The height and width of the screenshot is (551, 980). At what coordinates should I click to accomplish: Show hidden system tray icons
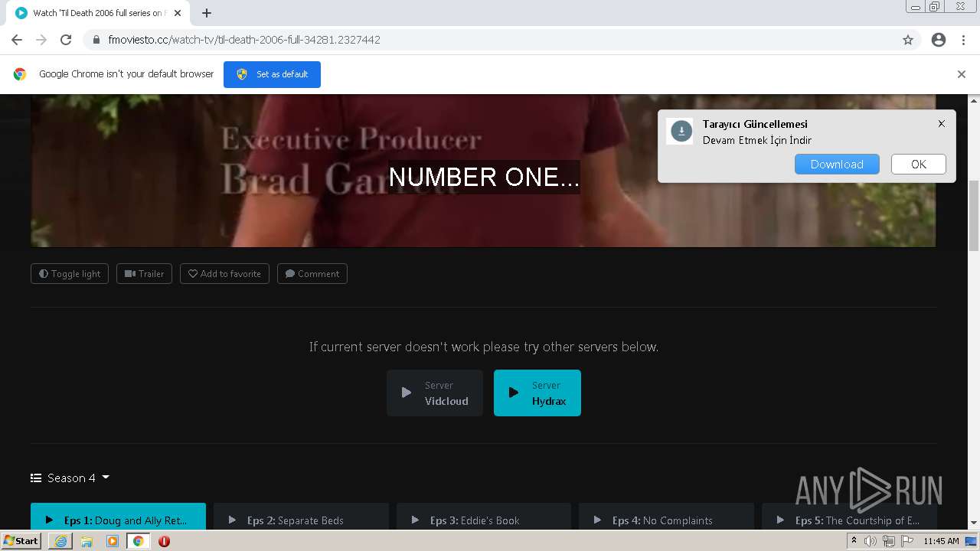tap(854, 541)
